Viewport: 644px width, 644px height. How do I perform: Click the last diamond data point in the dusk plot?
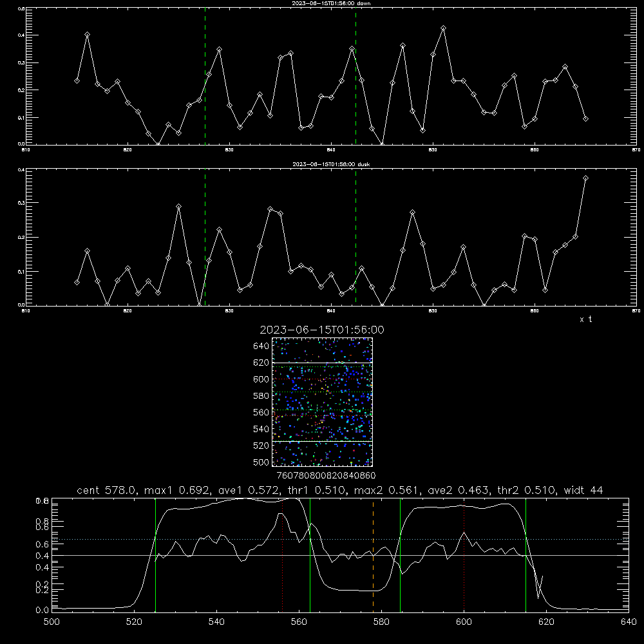[585, 178]
